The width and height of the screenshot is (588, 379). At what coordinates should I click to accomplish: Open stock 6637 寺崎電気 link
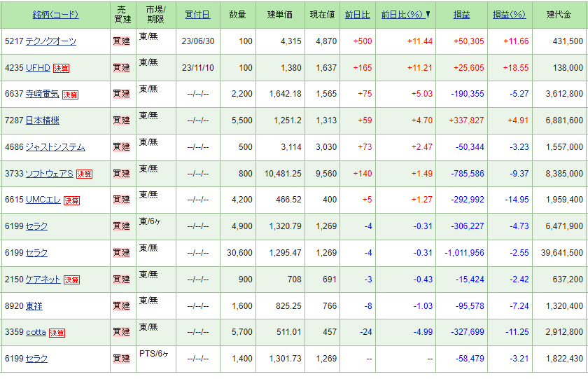pos(43,94)
